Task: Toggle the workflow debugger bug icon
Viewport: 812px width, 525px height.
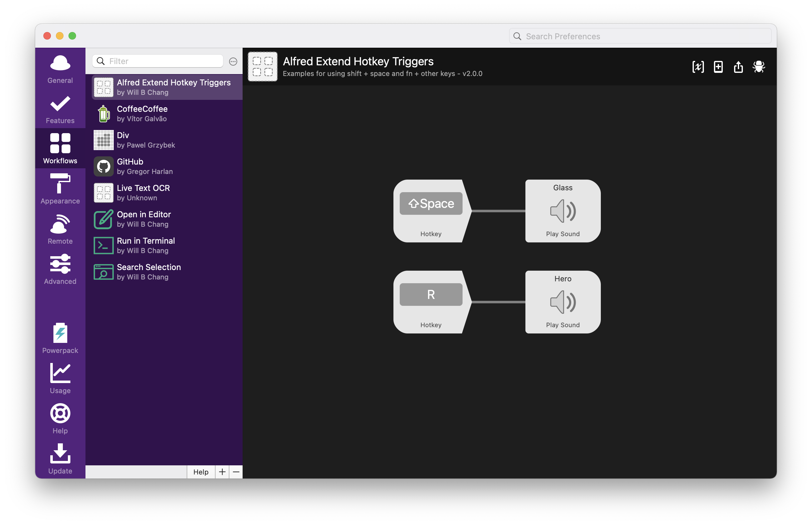Action: click(x=759, y=67)
